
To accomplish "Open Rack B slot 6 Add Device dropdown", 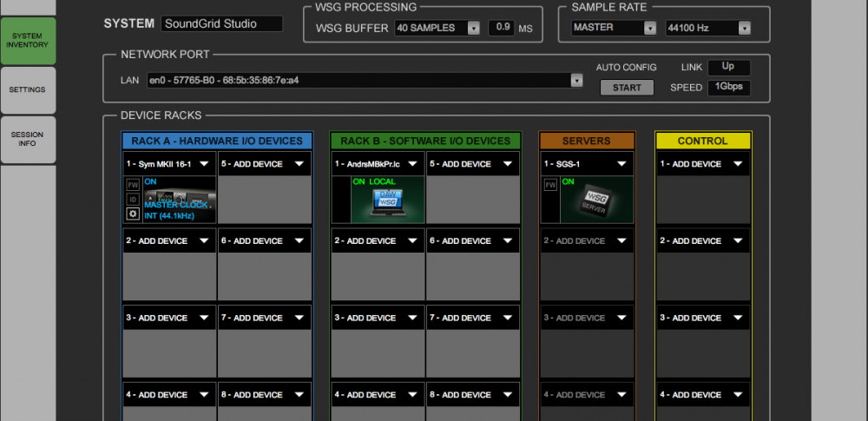I will point(473,241).
